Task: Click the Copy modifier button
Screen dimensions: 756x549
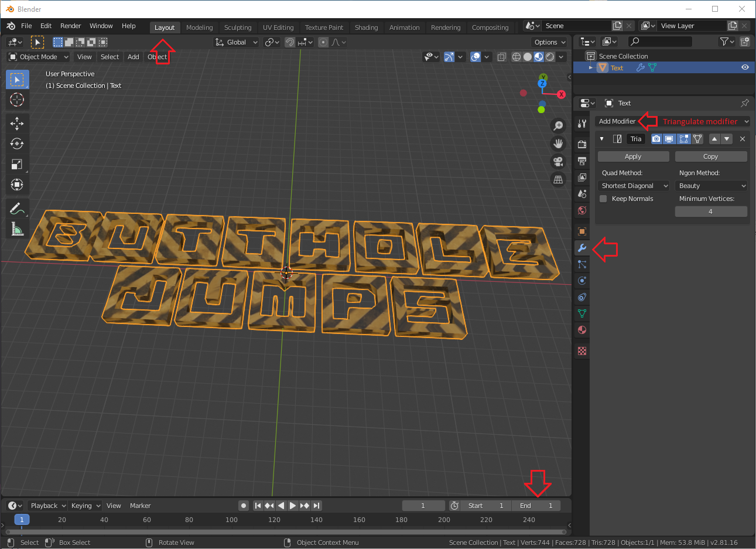Action: [711, 156]
